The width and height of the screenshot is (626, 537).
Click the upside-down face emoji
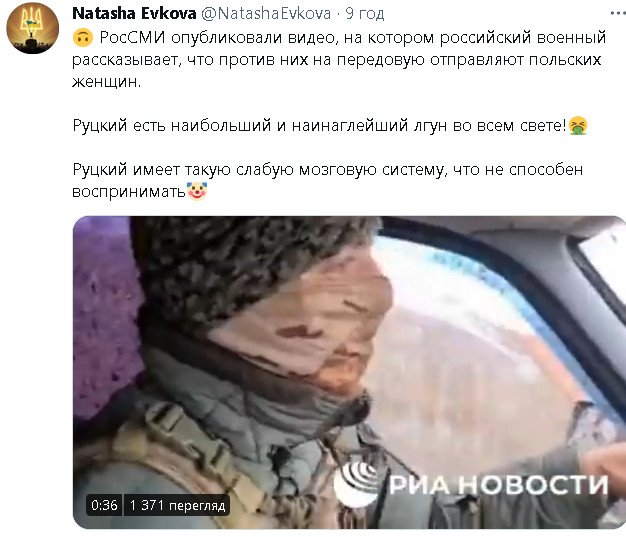[83, 38]
